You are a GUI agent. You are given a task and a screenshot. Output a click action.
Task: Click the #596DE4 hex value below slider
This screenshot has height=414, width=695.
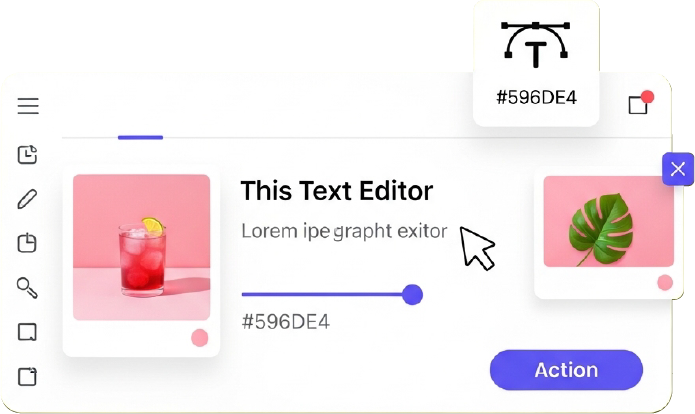(285, 322)
